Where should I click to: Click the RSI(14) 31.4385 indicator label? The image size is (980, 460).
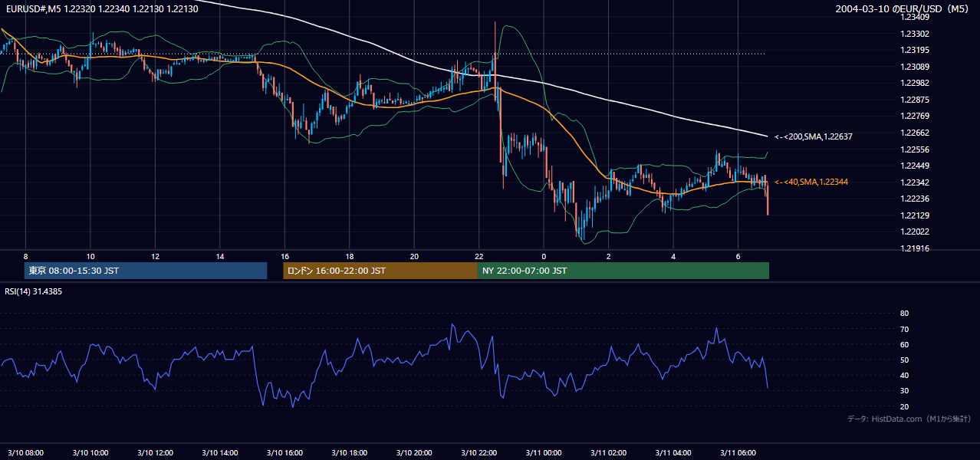34,291
